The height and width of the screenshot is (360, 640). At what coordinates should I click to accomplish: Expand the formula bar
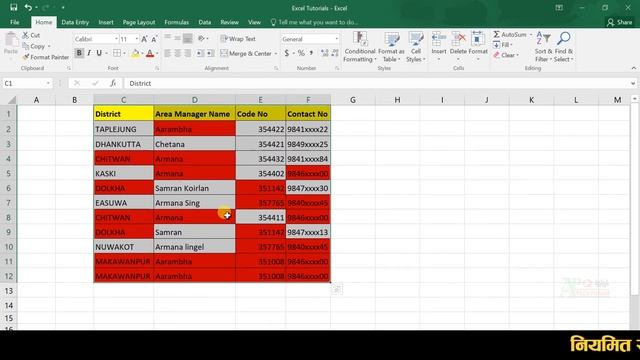click(633, 83)
